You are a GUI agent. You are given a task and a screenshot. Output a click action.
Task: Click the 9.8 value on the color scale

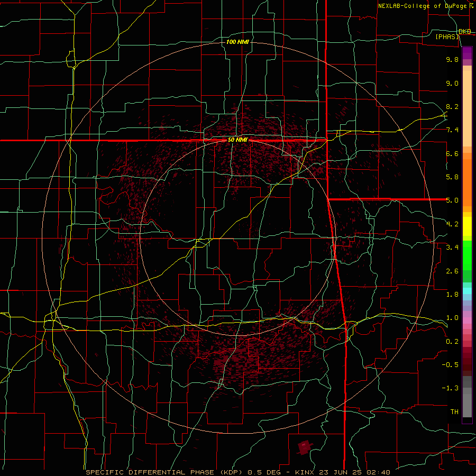[452, 59]
